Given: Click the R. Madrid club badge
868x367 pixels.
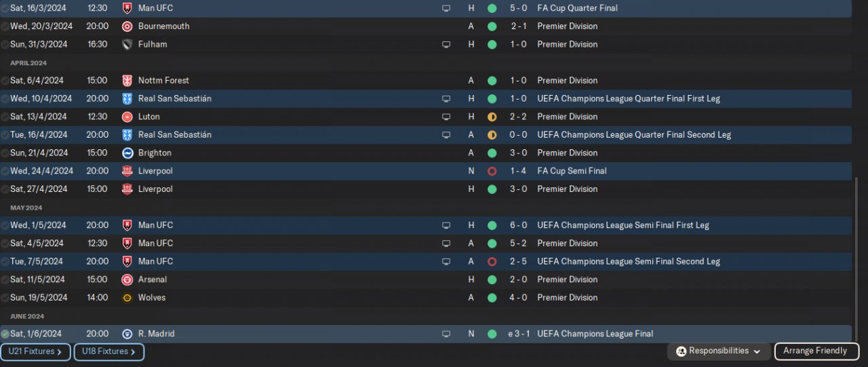Looking at the screenshot, I should [x=127, y=334].
